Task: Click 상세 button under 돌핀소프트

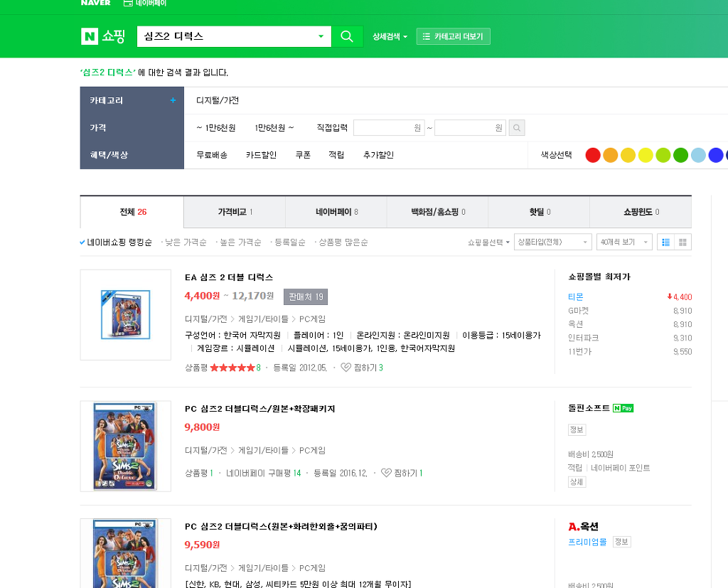Action: pos(577,481)
